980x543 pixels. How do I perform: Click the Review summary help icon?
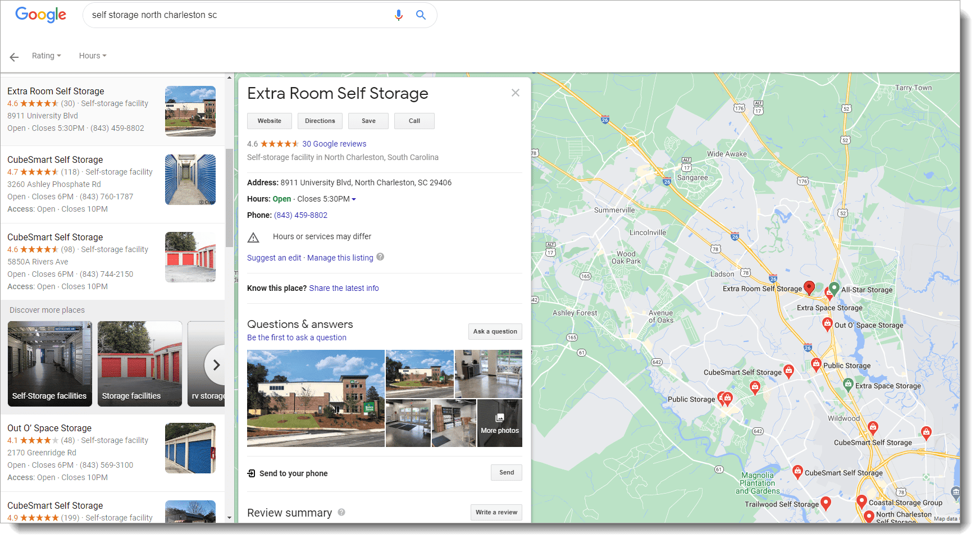pyautogui.click(x=341, y=512)
